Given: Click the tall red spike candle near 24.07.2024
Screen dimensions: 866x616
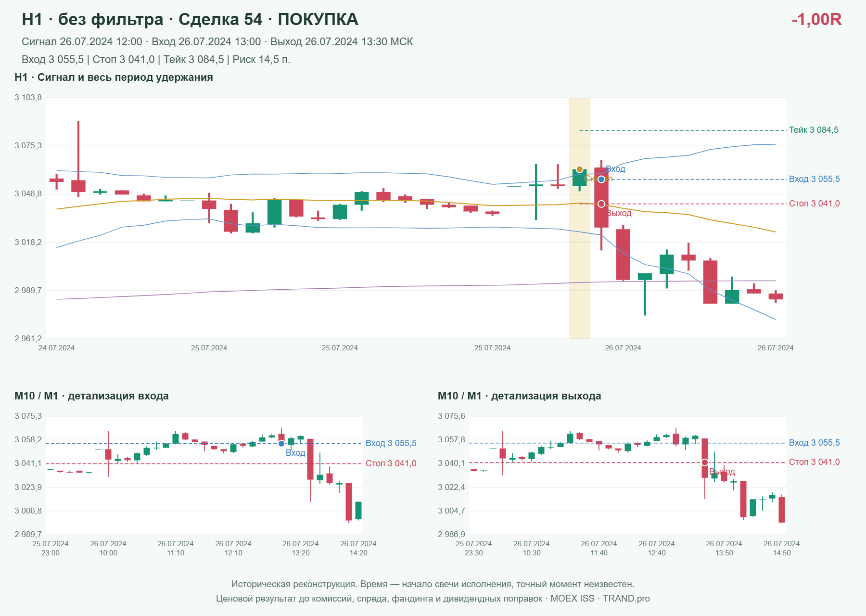Looking at the screenshot, I should 78,159.
